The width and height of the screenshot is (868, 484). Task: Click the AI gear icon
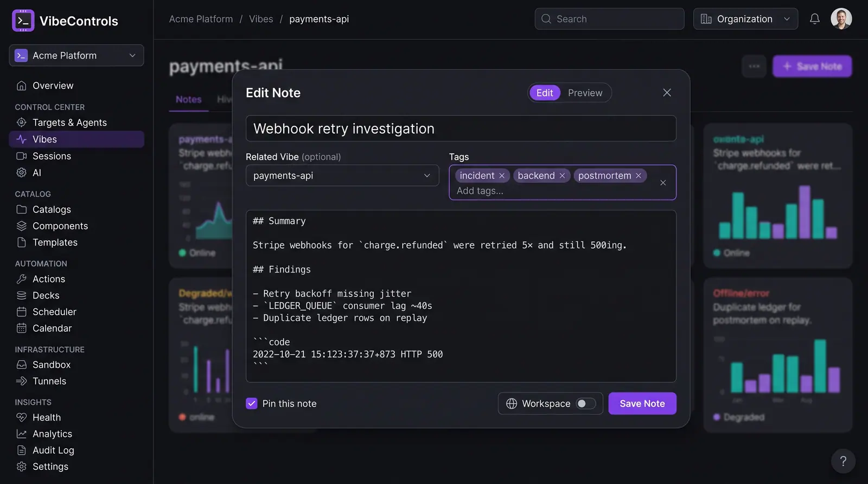(x=22, y=173)
